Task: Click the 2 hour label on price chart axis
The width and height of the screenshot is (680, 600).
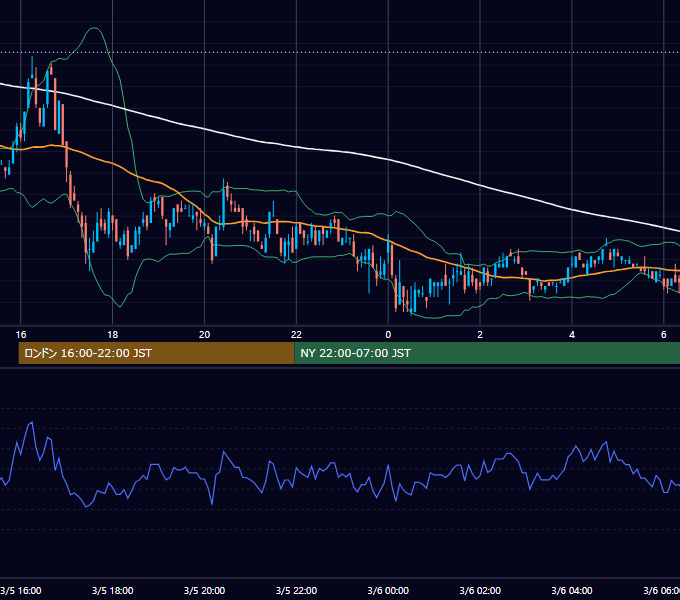Action: pos(480,335)
